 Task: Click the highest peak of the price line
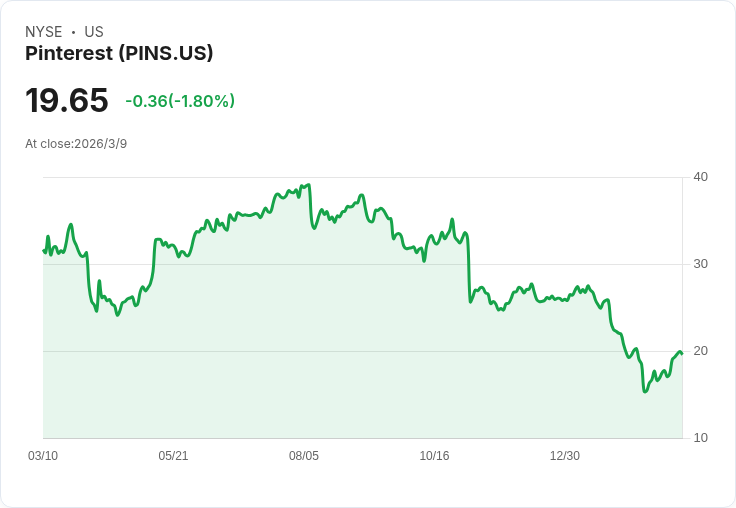point(309,185)
